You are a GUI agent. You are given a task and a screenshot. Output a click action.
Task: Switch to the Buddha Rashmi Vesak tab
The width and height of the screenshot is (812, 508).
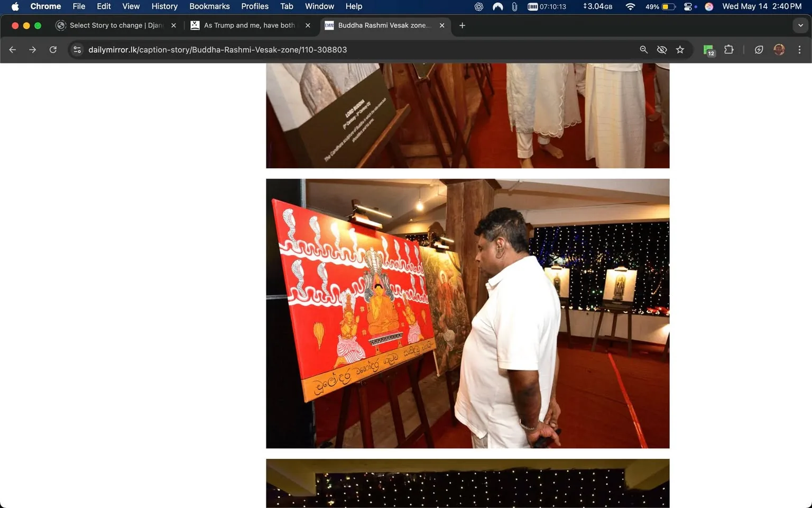click(x=381, y=25)
